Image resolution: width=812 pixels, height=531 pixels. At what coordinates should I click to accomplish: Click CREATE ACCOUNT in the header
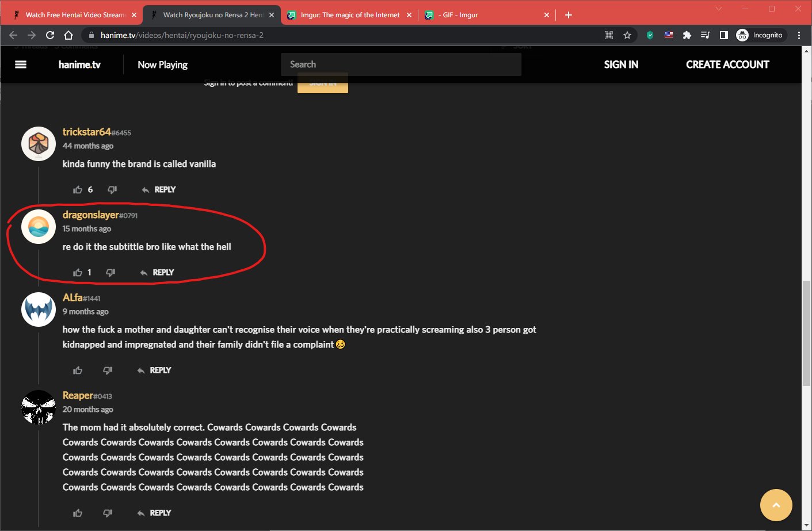[727, 64]
